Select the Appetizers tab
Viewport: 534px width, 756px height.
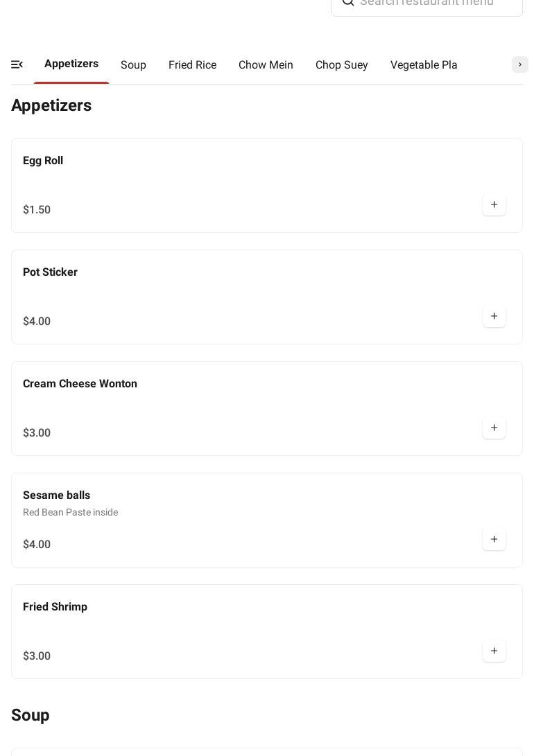point(71,64)
